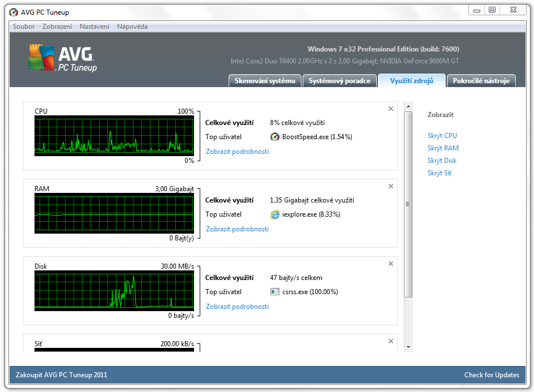Close the Disk panel with its X
This screenshot has height=392, width=534.
click(x=391, y=264)
